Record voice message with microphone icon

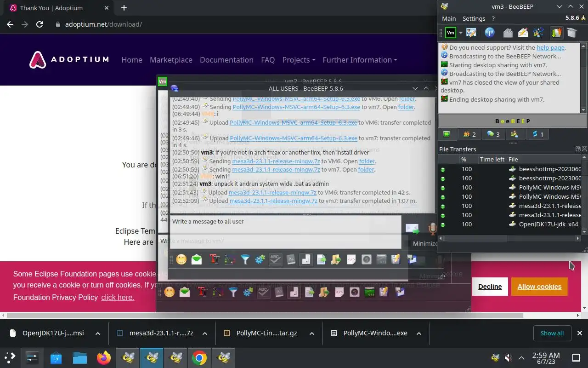(432, 229)
